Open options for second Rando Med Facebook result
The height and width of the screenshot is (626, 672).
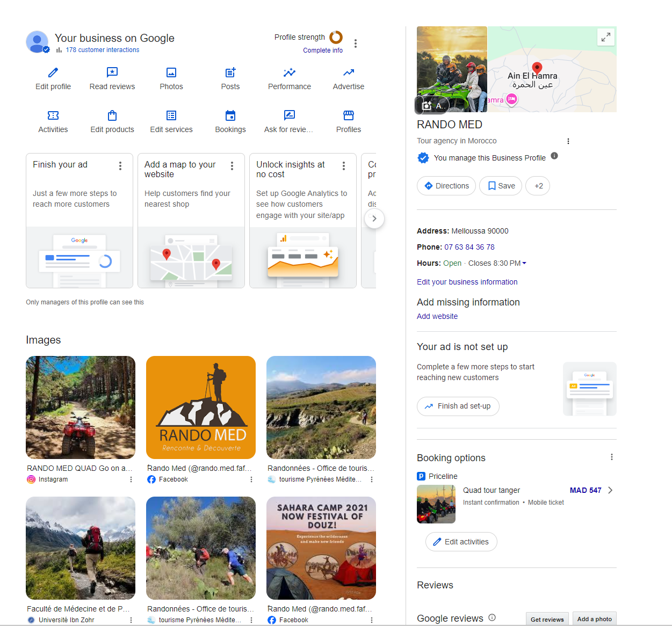click(x=372, y=620)
